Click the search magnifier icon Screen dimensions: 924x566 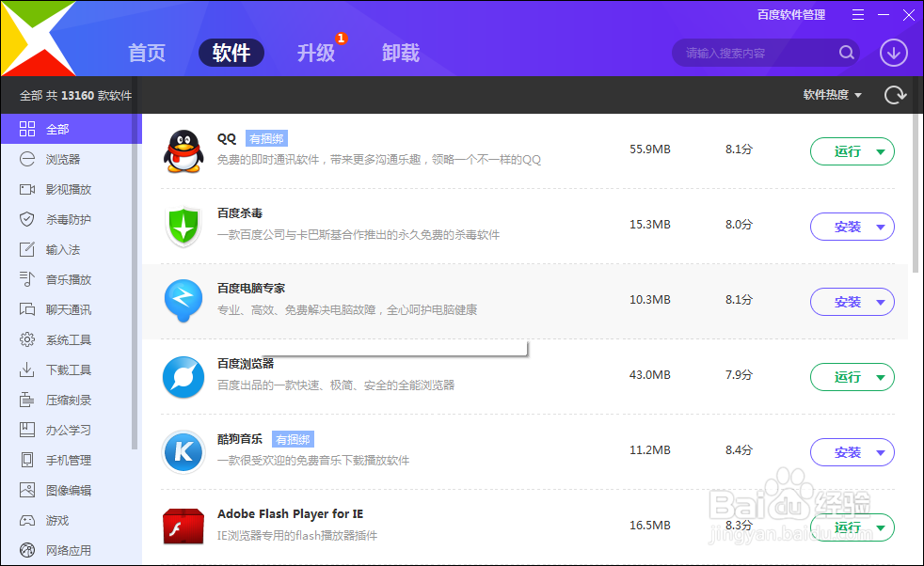pyautogui.click(x=847, y=53)
